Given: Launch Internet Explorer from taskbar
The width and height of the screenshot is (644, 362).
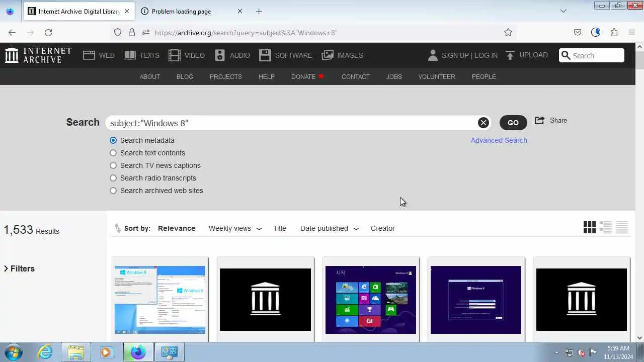Looking at the screenshot, I should (45, 352).
